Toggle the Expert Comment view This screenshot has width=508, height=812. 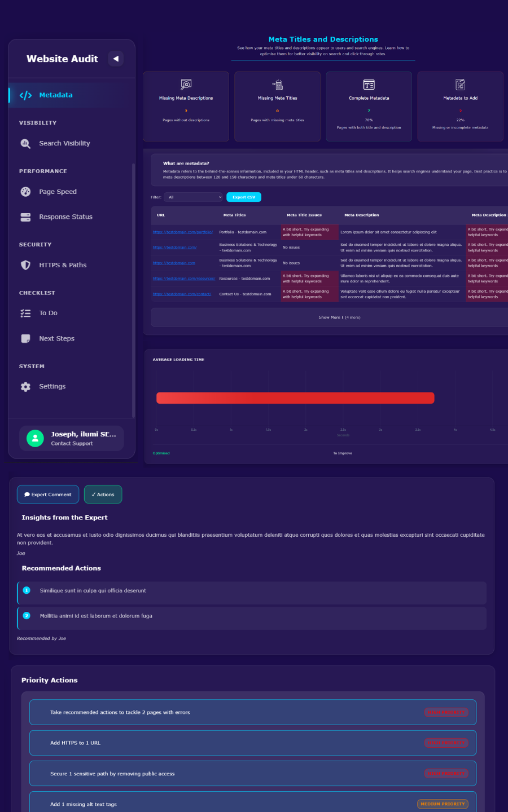(47, 494)
